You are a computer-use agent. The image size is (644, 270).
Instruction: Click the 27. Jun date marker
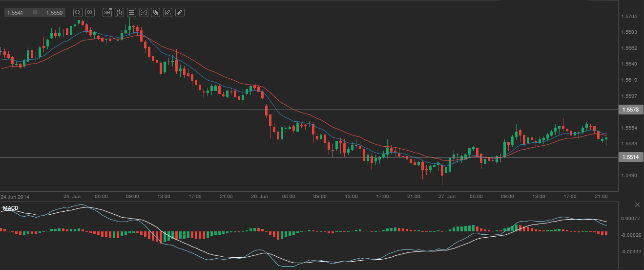point(447,196)
